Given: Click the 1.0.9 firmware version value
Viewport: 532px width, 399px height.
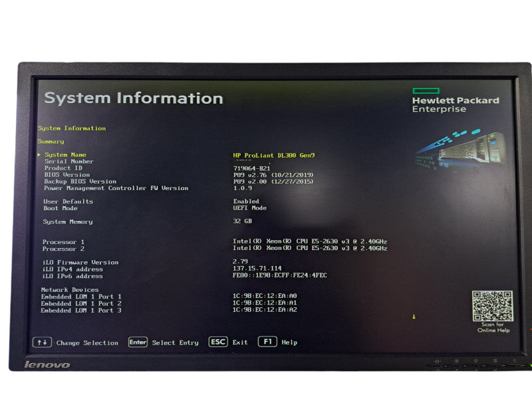Looking at the screenshot, I should pos(243,188).
